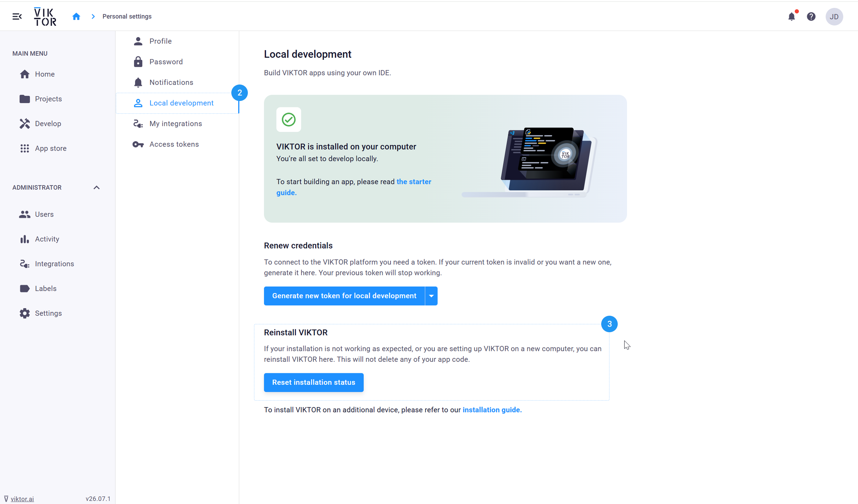858x504 pixels.
Task: Click the Profile person icon
Action: pyautogui.click(x=138, y=41)
